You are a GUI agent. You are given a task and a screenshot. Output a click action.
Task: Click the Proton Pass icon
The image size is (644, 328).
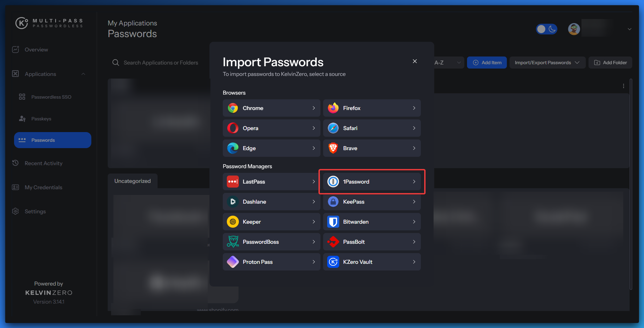233,262
